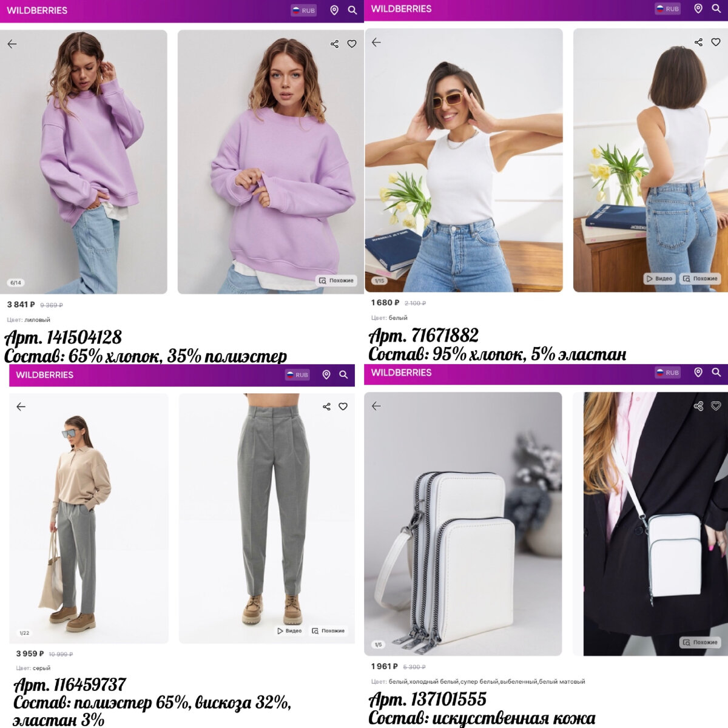Screen dimensions: 728x728
Task: Open search in the top-left Wildberries header
Action: [352, 10]
